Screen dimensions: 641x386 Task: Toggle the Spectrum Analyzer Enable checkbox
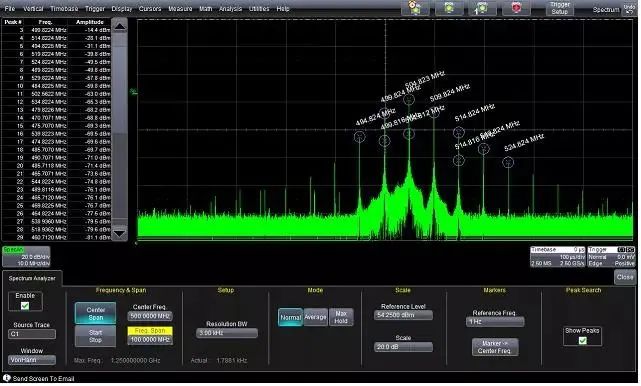[25, 305]
